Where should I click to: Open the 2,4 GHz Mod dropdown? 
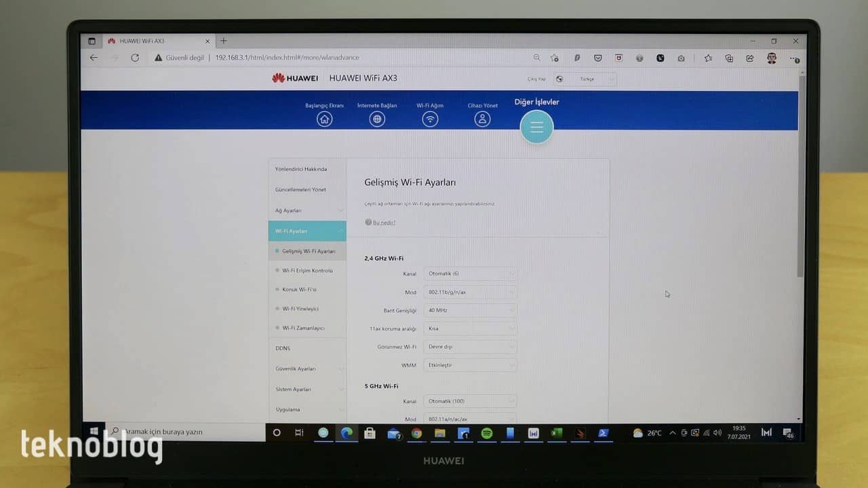470,292
